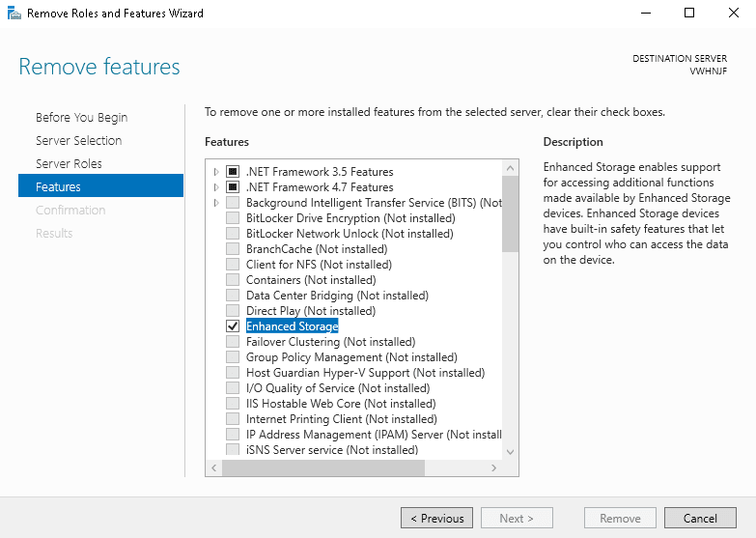Toggle .NET Framework 3.5 Features checkbox

coord(233,172)
